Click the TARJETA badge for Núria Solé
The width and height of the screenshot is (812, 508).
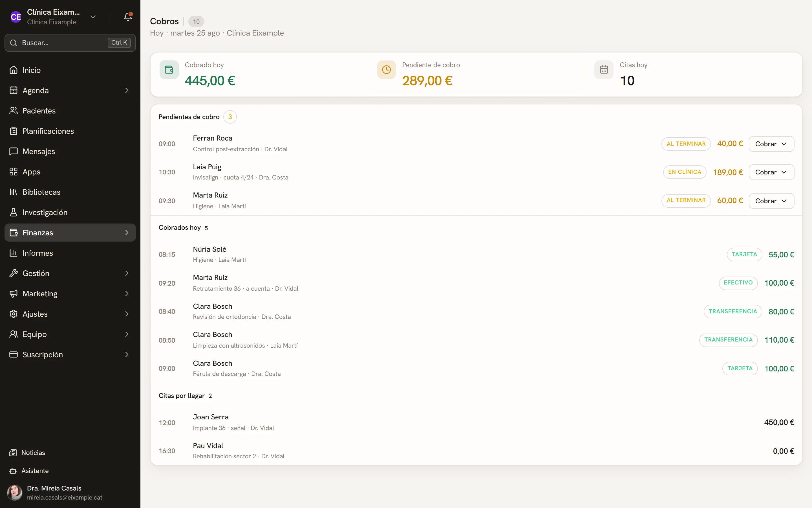[x=744, y=255]
